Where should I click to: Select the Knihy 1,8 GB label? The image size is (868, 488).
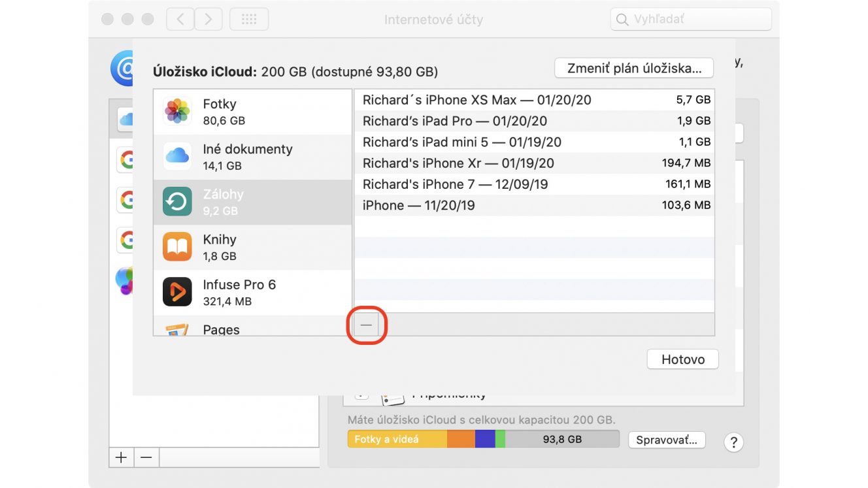tap(220, 247)
